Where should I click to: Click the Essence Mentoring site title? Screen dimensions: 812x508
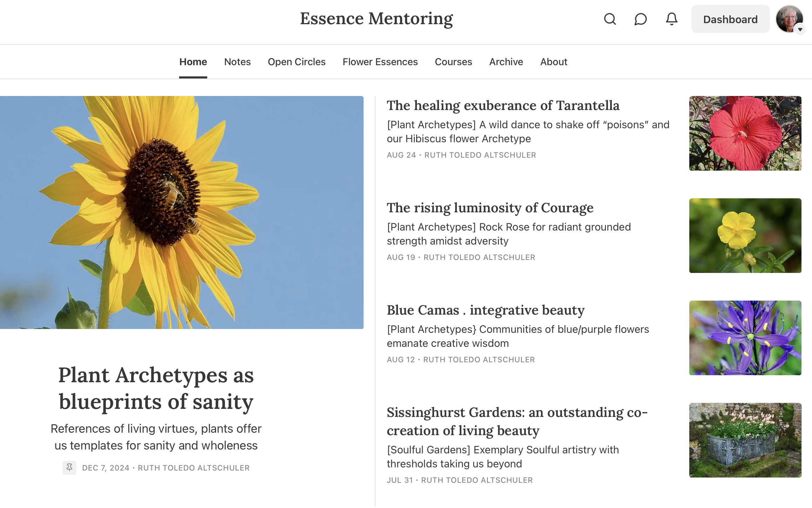(x=376, y=19)
